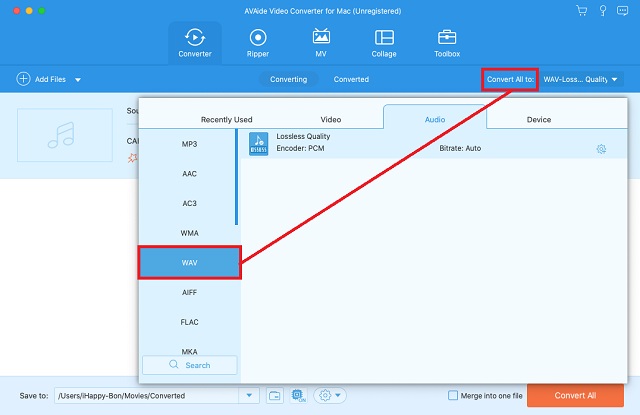Enable Merge into one file

pos(453,396)
